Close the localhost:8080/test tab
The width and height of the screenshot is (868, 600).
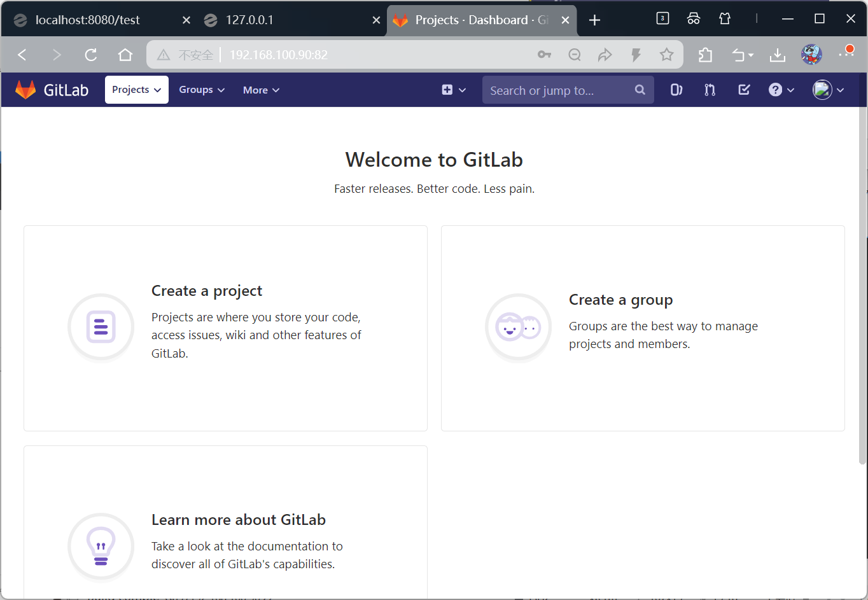[x=186, y=20]
